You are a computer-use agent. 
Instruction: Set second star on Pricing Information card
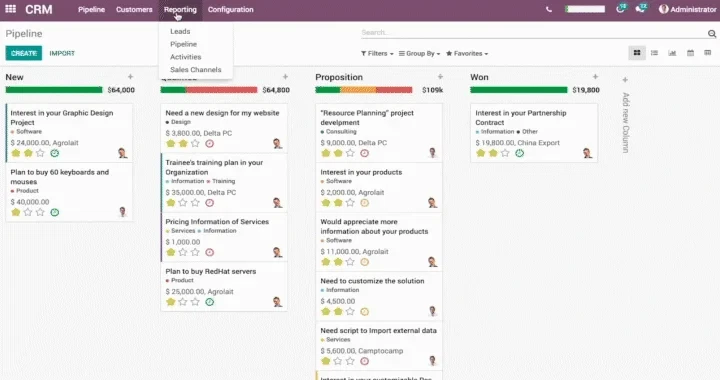tap(183, 252)
